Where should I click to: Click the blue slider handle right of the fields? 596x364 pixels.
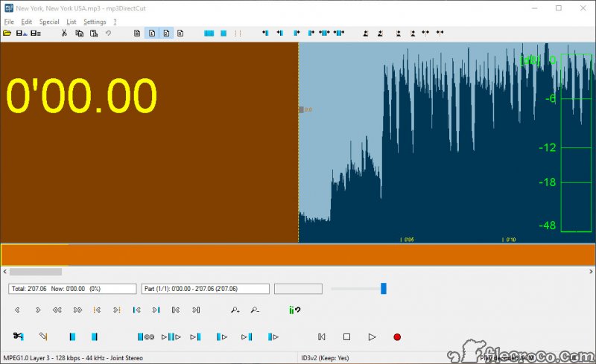click(x=384, y=288)
